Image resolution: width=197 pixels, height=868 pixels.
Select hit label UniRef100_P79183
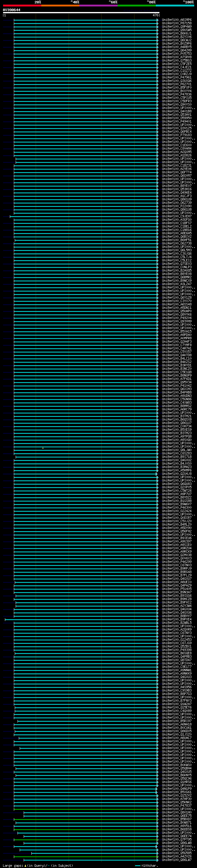pyautogui.click(x=176, y=135)
